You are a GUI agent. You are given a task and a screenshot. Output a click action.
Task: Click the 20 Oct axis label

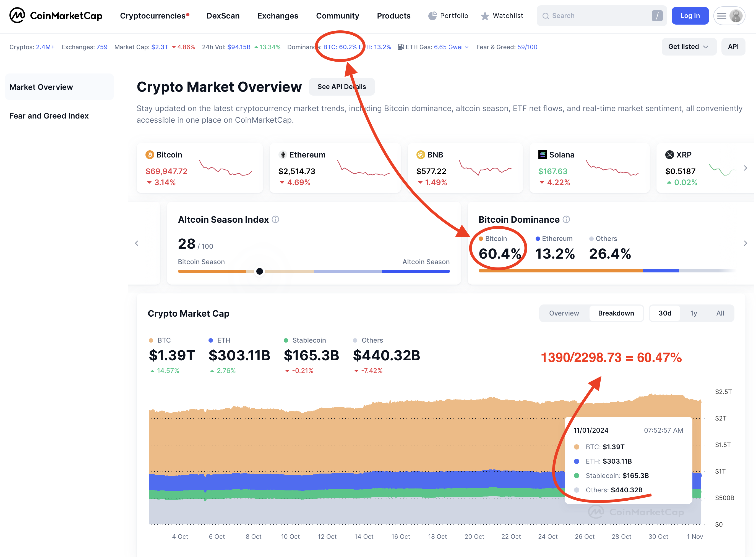click(x=474, y=537)
